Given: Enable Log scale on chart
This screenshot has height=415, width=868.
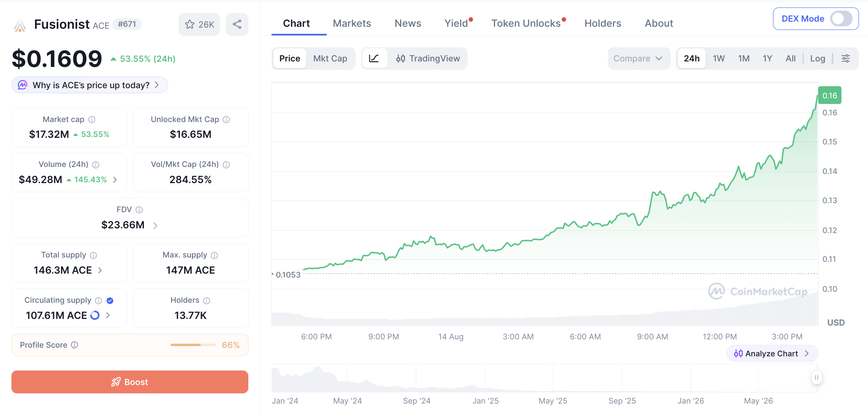Looking at the screenshot, I should pyautogui.click(x=818, y=59).
